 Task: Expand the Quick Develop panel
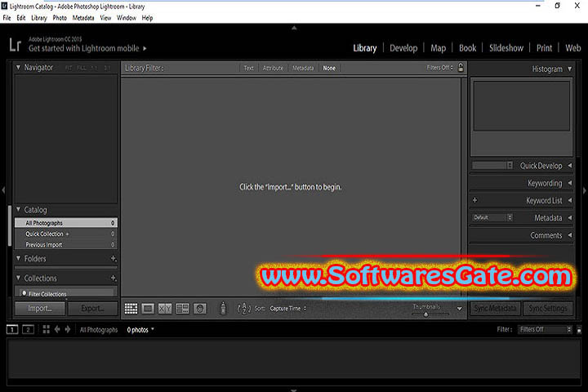click(570, 166)
